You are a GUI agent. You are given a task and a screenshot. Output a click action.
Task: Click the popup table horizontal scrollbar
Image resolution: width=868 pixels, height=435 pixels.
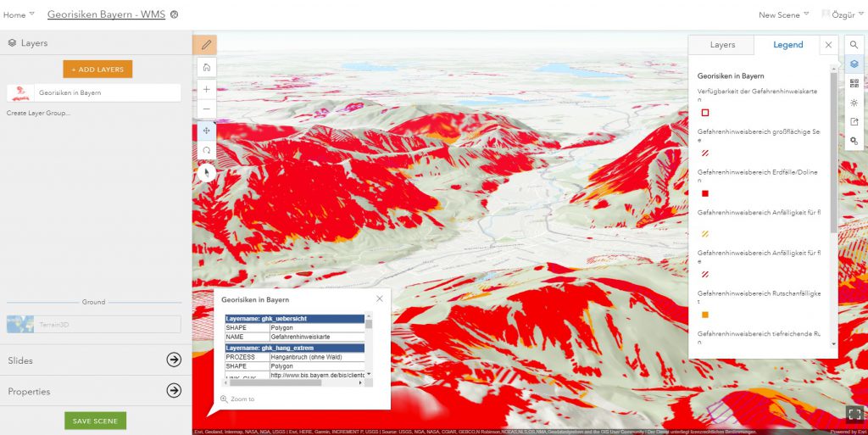coord(275,382)
